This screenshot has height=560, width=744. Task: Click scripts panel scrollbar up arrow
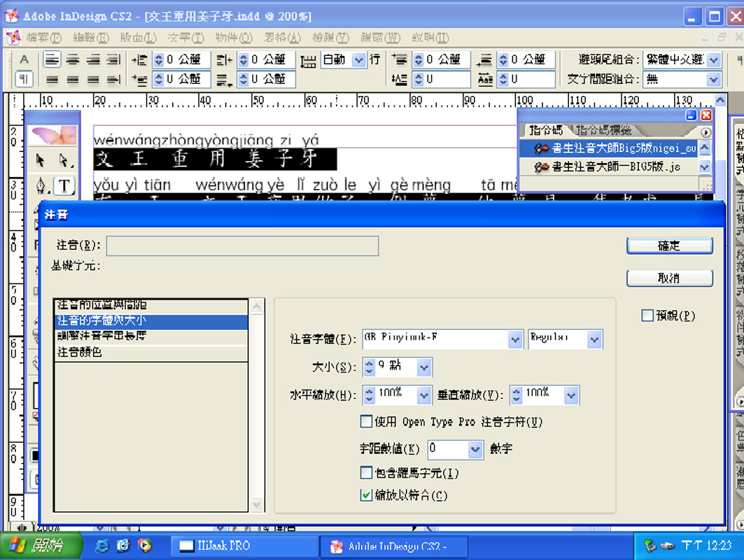pos(705,148)
